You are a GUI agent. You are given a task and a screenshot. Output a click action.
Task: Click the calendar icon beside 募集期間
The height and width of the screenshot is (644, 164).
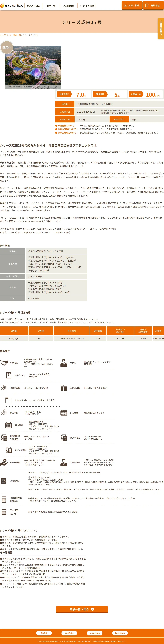tap(64, 413)
